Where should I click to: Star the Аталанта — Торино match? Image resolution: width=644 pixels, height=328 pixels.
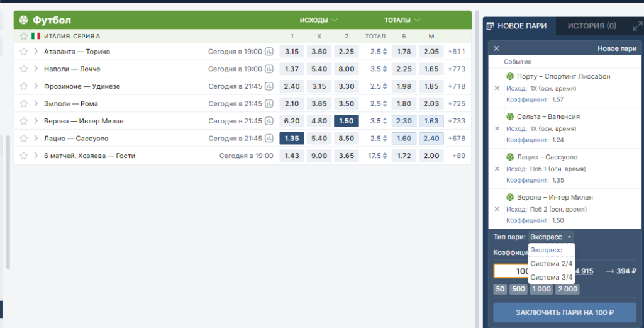[24, 52]
